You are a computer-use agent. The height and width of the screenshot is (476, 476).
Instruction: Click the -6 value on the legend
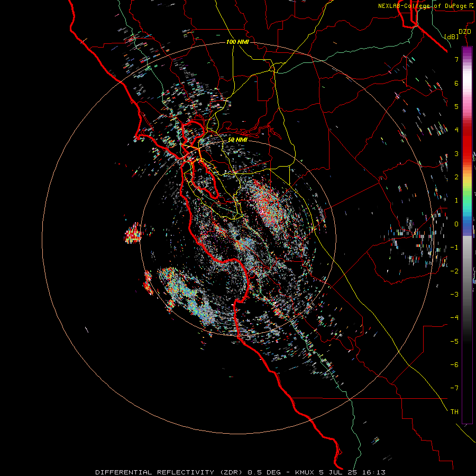tap(454, 365)
